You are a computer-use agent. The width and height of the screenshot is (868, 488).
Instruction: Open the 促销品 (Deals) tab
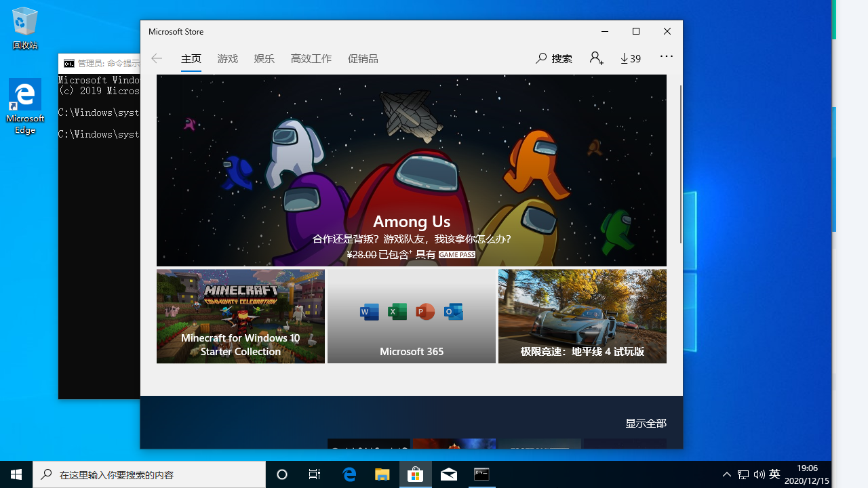click(363, 58)
